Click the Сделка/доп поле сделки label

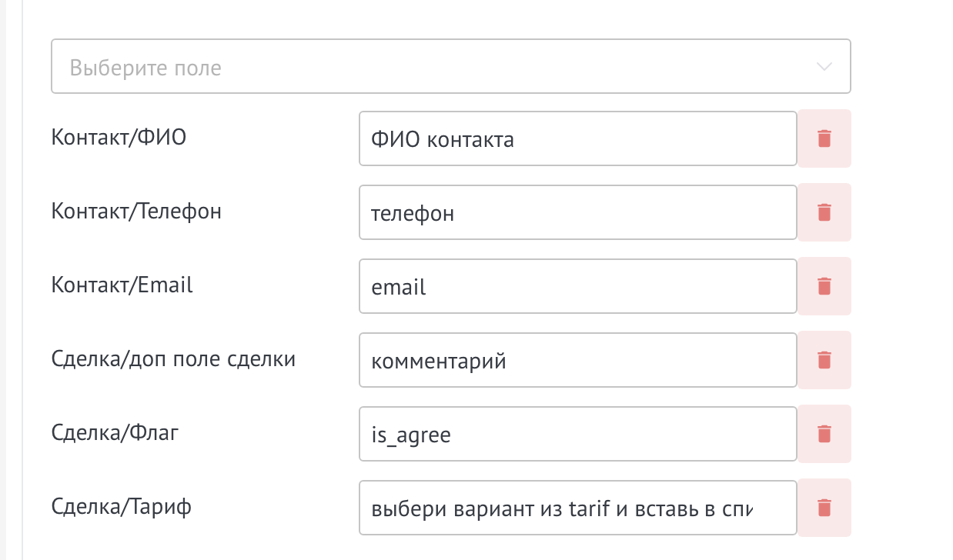pyautogui.click(x=173, y=359)
